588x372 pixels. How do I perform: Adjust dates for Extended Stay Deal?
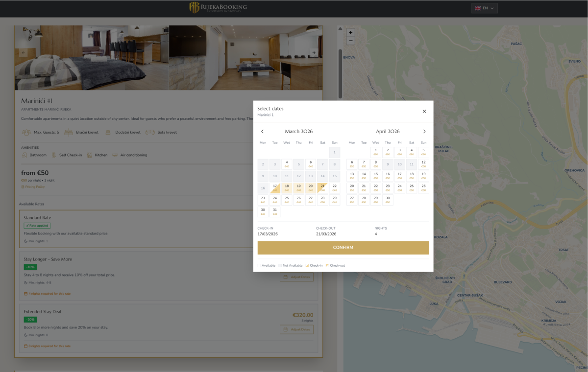click(x=296, y=329)
